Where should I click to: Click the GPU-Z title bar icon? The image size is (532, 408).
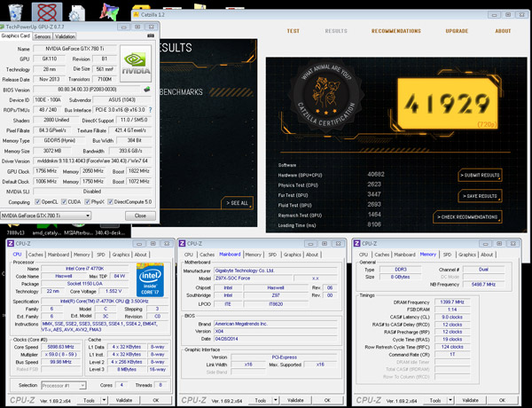click(3, 27)
